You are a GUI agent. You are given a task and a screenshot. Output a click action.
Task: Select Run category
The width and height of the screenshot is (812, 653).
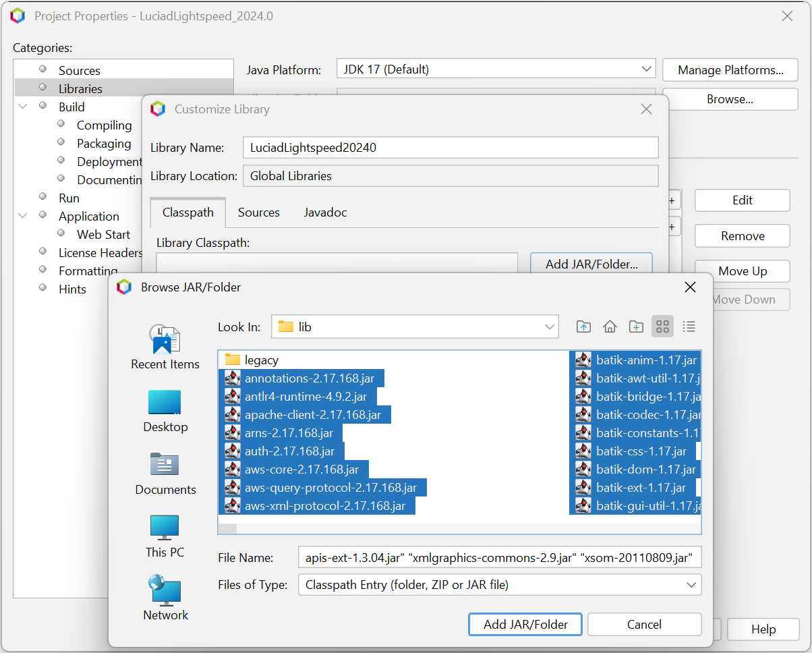point(69,198)
